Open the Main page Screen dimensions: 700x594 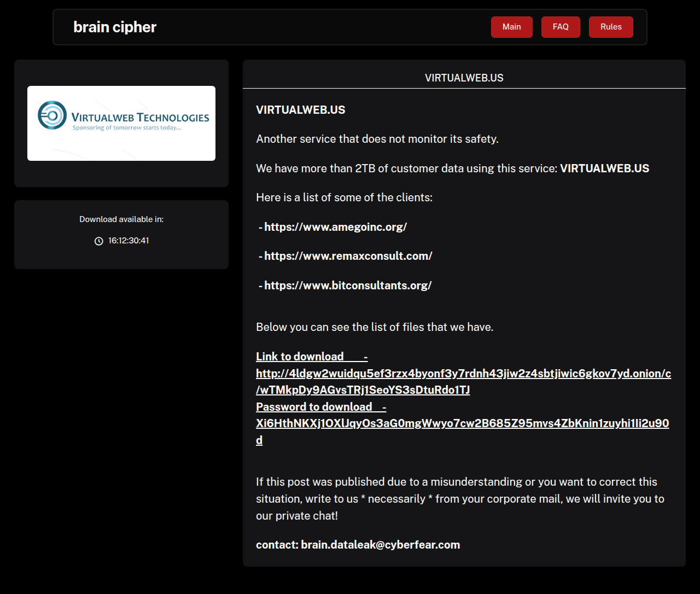pyautogui.click(x=511, y=26)
